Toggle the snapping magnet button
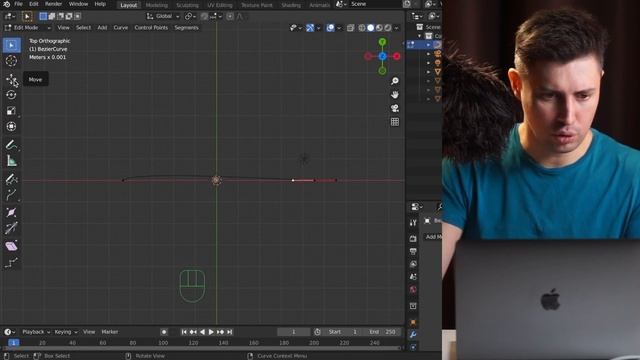The height and width of the screenshot is (360, 640). click(x=204, y=16)
